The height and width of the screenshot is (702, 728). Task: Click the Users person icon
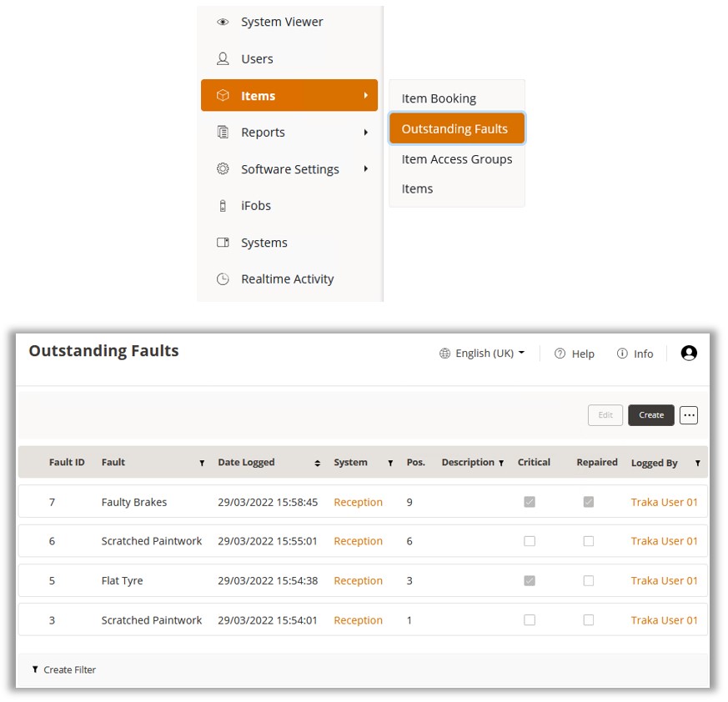[223, 59]
